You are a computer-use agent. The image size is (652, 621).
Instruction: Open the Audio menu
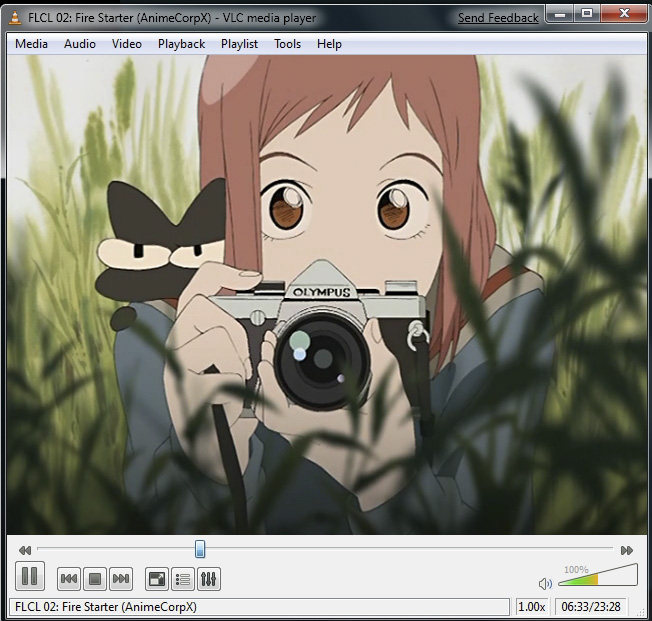(80, 44)
